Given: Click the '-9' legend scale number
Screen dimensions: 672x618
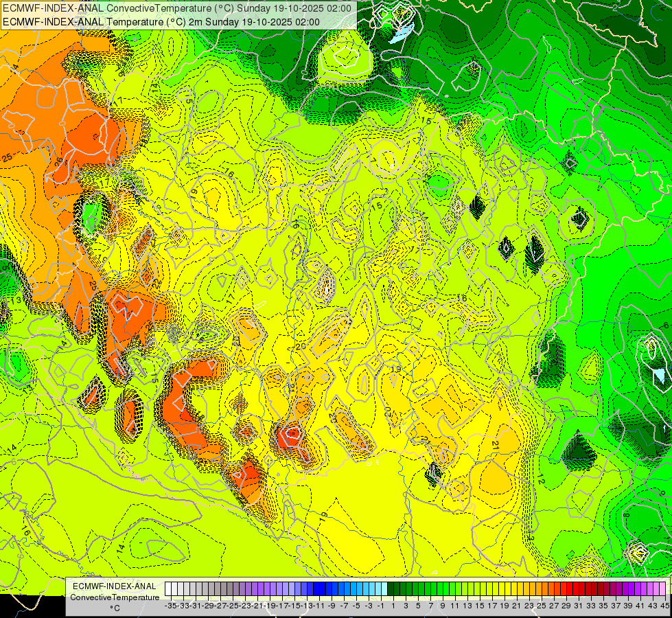Looking at the screenshot, I should pyautogui.click(x=330, y=606).
